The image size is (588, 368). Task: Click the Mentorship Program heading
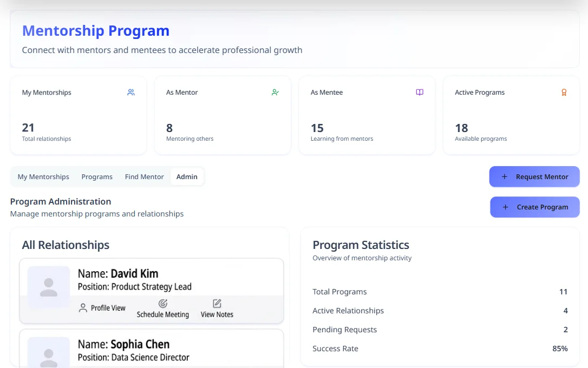(x=96, y=31)
